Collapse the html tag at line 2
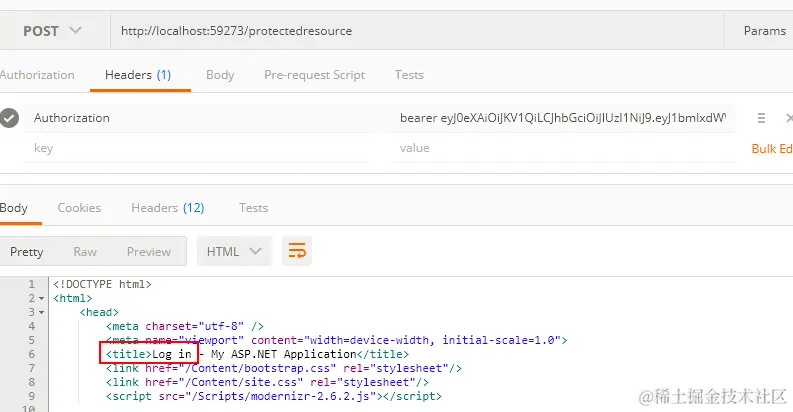Viewport: 793px width, 412px height. pyautogui.click(x=41, y=298)
